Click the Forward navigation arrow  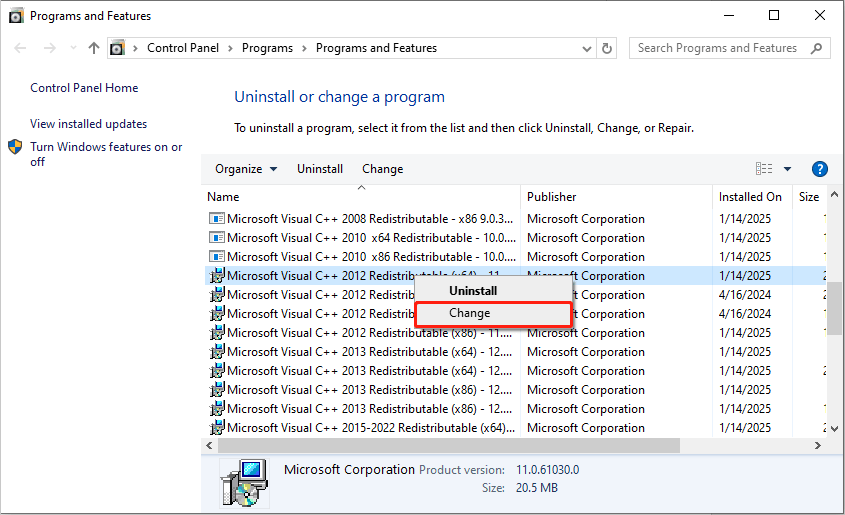[x=50, y=48]
